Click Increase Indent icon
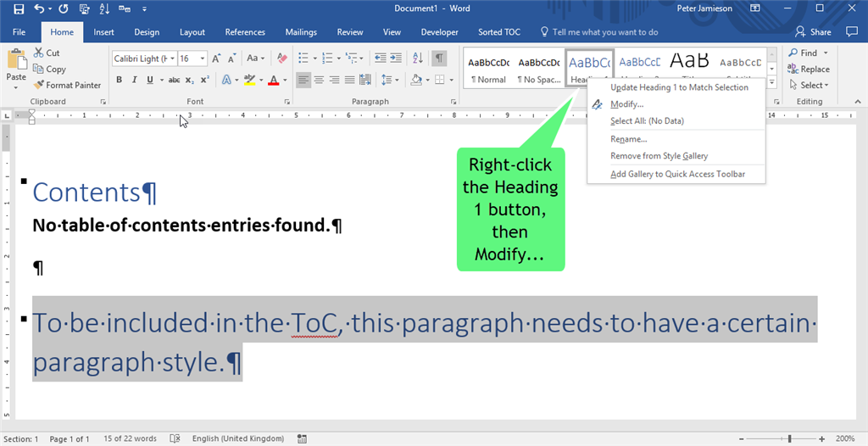The width and height of the screenshot is (868, 446). (x=396, y=59)
